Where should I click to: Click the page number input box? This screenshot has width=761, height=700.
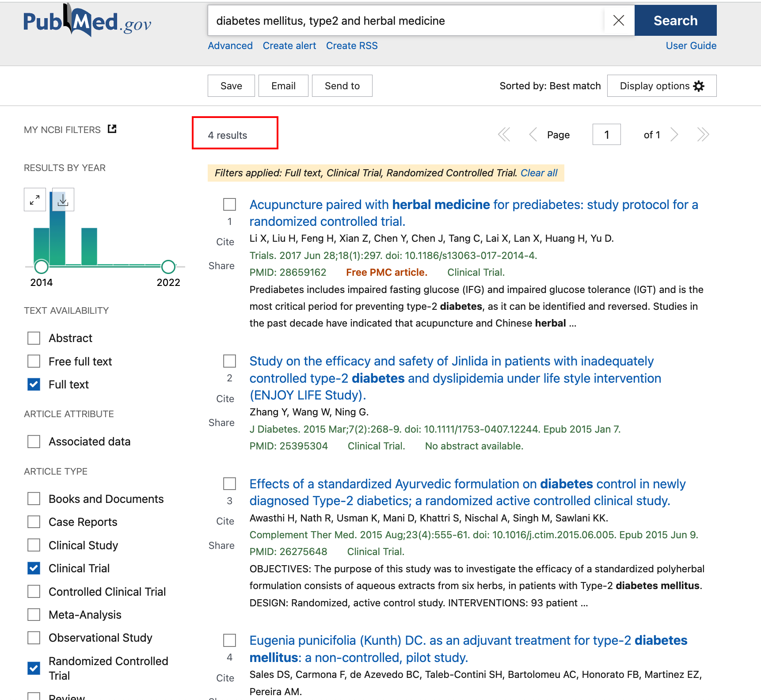(606, 134)
